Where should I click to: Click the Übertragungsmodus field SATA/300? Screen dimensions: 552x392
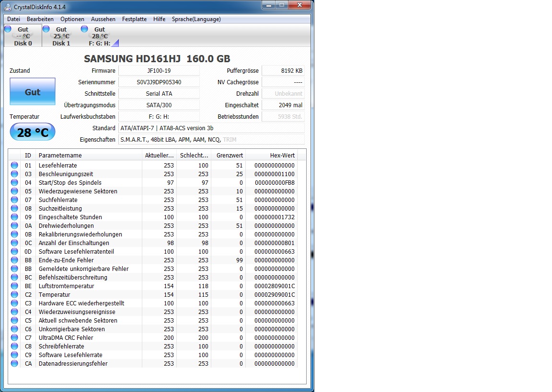[159, 105]
